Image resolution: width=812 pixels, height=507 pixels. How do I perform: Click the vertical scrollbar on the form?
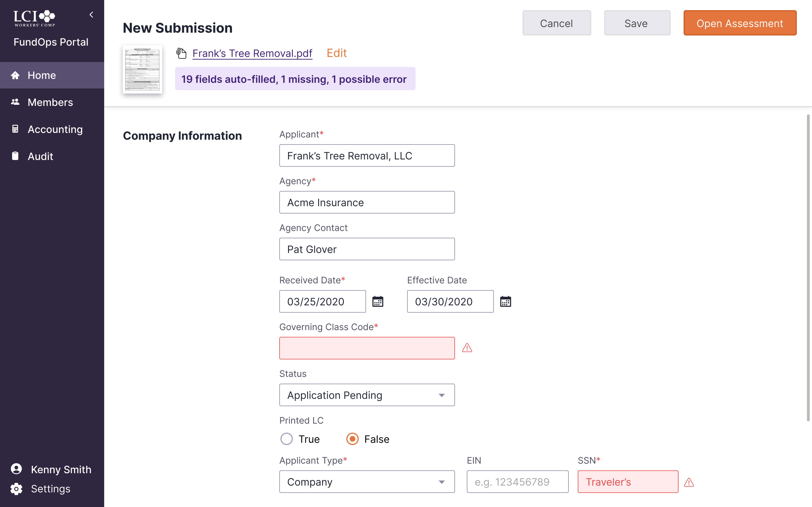(x=808, y=268)
